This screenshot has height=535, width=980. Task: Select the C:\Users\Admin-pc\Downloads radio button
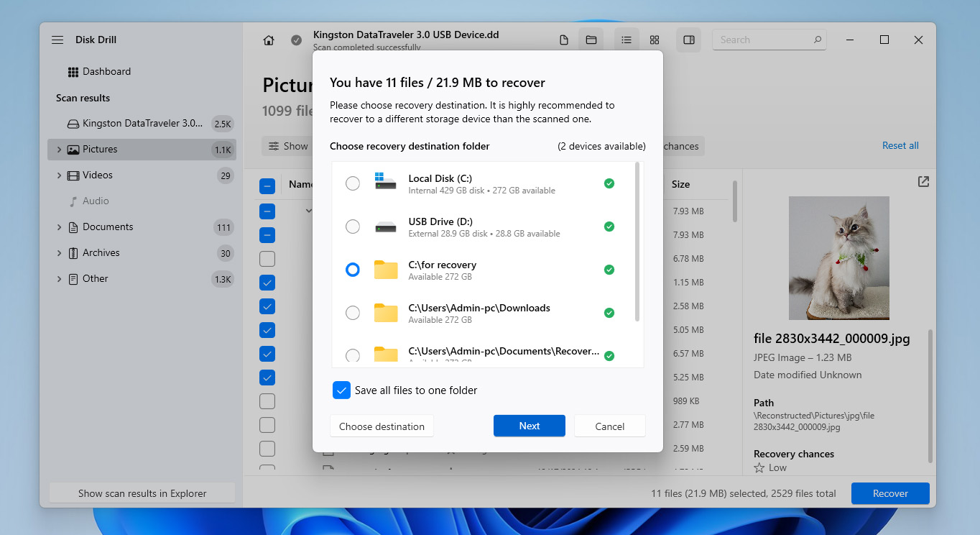point(353,313)
